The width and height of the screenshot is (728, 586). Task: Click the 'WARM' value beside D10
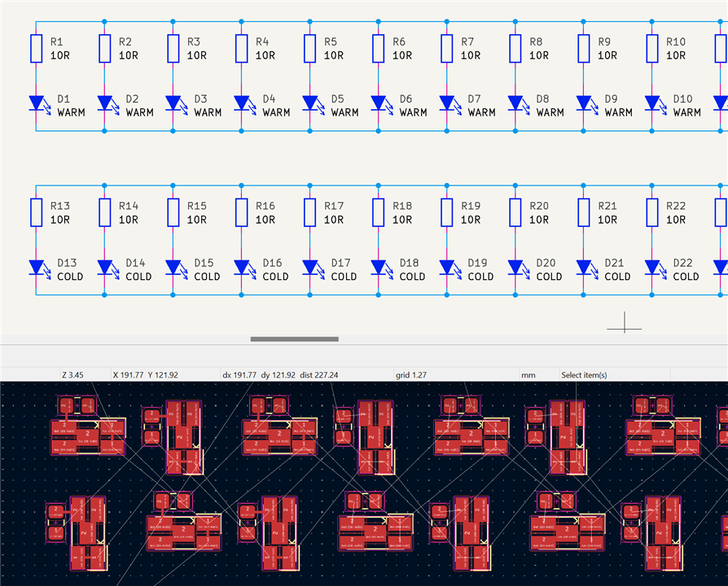[687, 113]
